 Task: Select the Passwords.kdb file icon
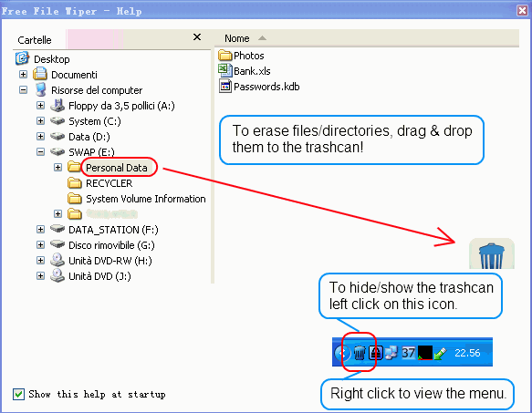(x=225, y=86)
